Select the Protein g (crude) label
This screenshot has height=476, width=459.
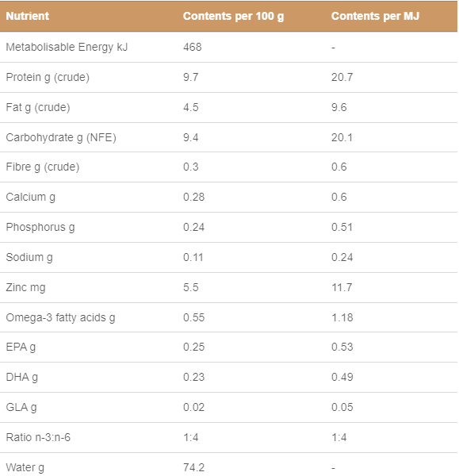(x=48, y=78)
